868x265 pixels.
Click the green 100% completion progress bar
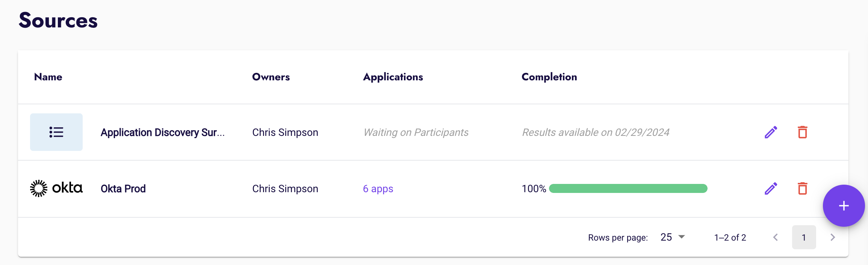628,188
